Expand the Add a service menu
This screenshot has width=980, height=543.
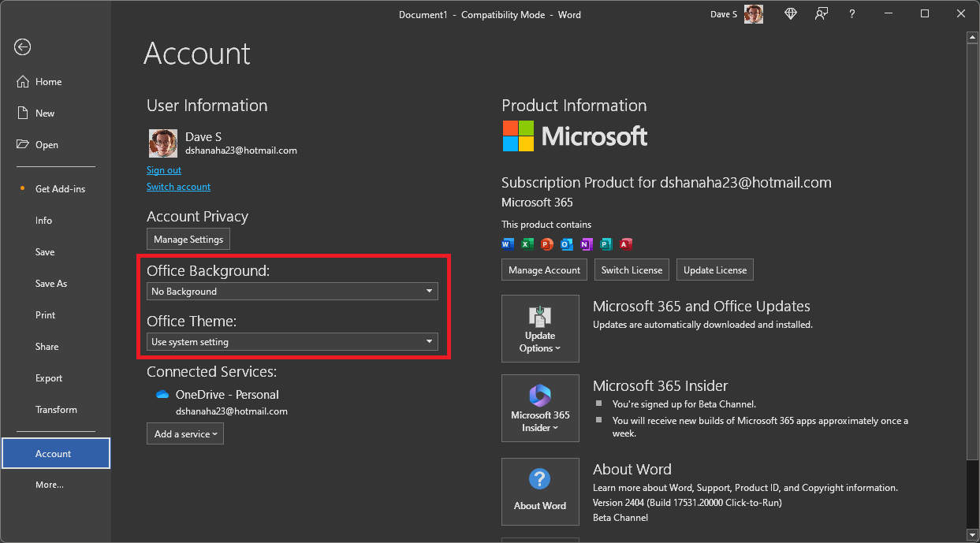click(184, 433)
